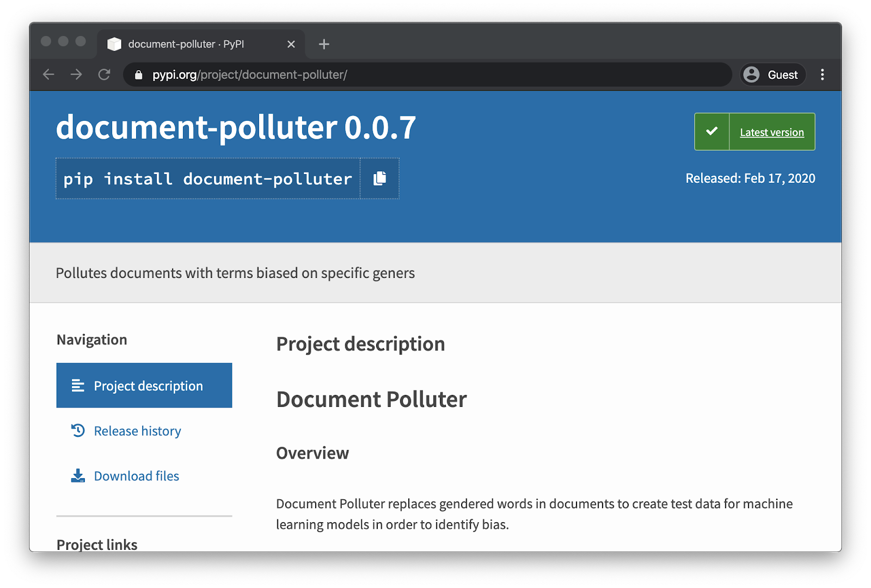Switch to the document-polluter PyPI tab

point(185,44)
